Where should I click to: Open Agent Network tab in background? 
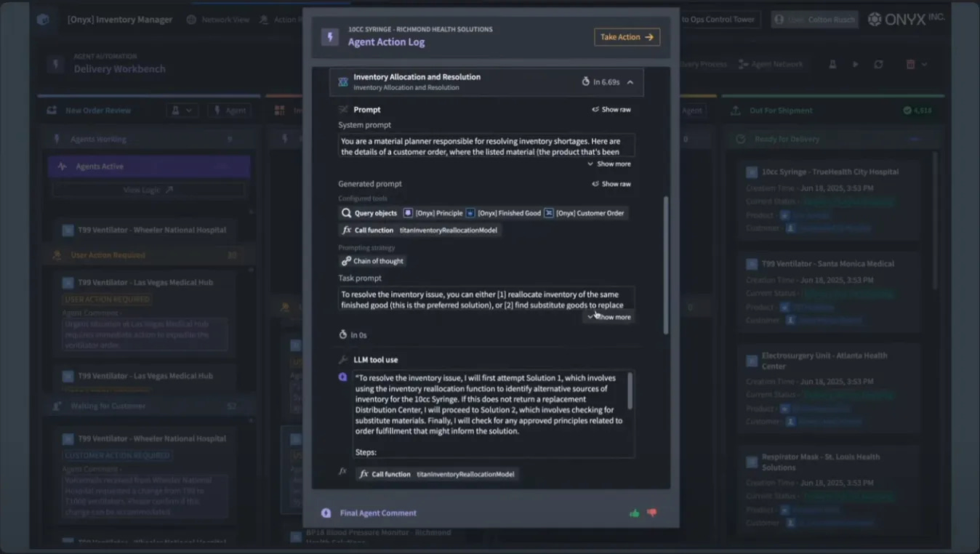click(x=771, y=65)
